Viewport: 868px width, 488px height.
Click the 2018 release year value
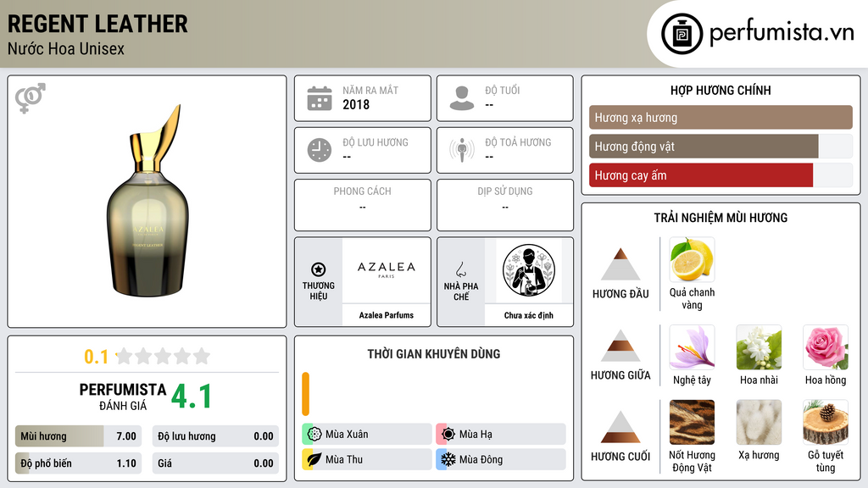coord(356,104)
